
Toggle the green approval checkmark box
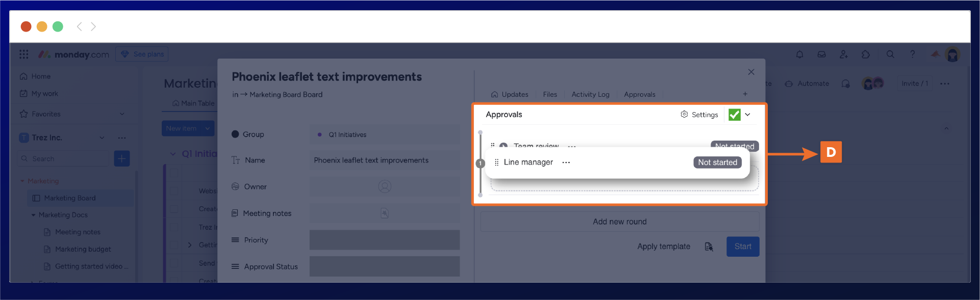(x=734, y=115)
